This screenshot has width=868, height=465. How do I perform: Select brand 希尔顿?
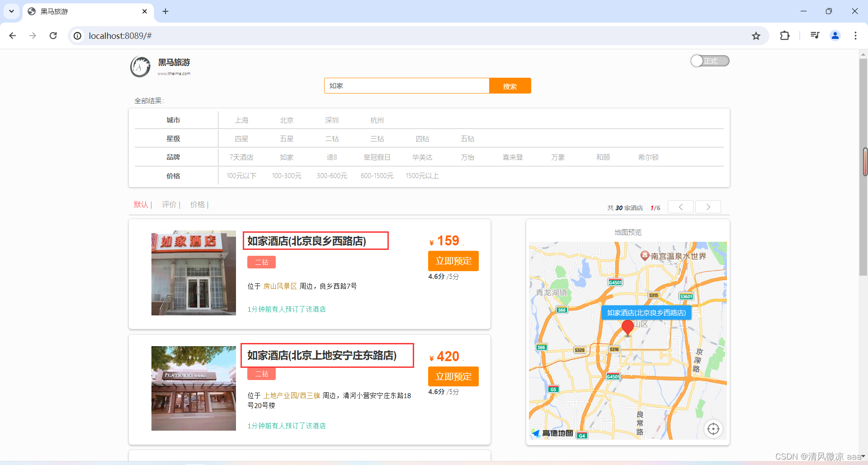[x=648, y=157]
